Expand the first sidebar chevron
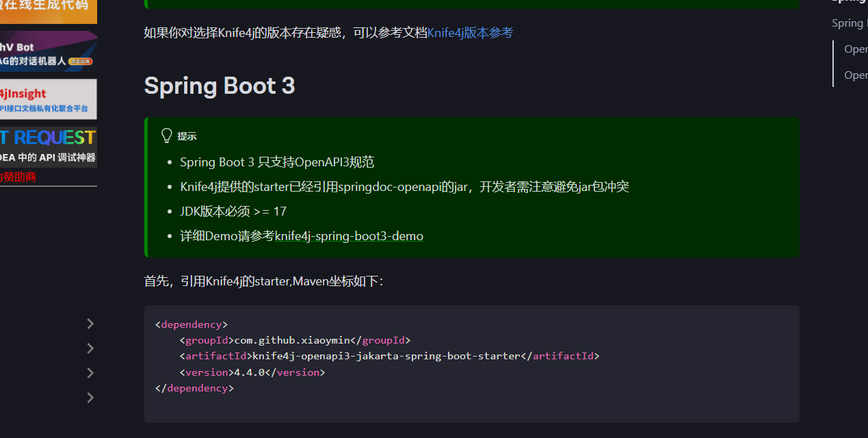 coord(90,323)
